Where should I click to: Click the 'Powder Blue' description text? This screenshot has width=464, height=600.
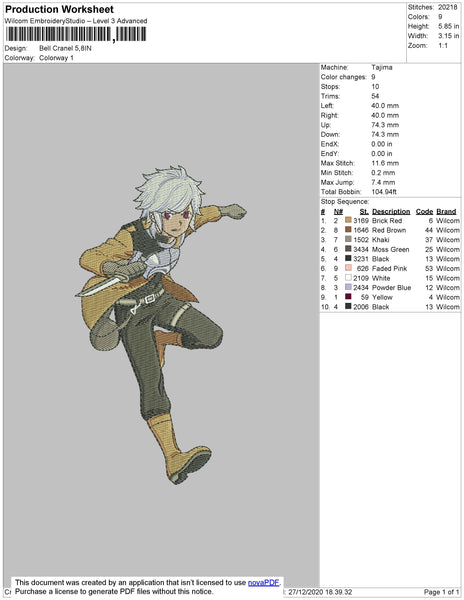tap(392, 288)
